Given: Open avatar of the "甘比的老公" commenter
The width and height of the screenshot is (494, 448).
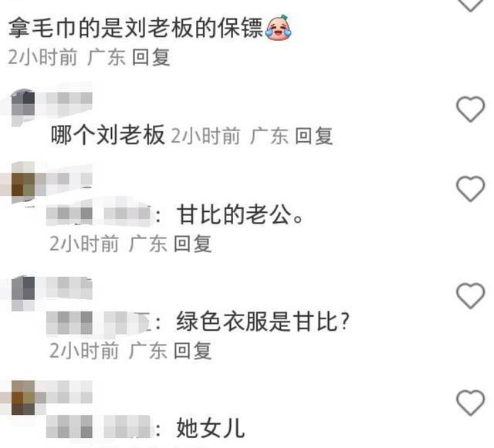Looking at the screenshot, I should 22,183.
